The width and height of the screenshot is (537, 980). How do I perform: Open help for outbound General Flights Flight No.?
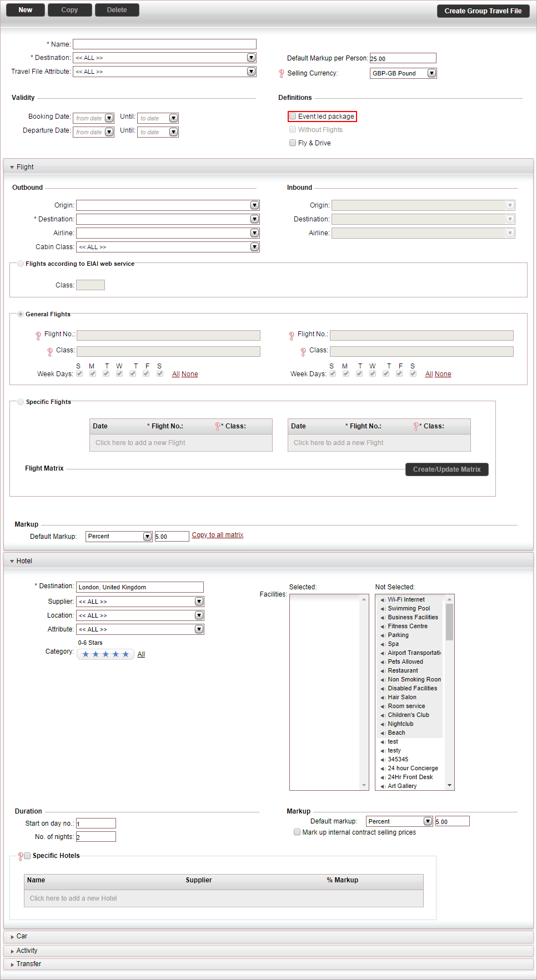point(38,336)
